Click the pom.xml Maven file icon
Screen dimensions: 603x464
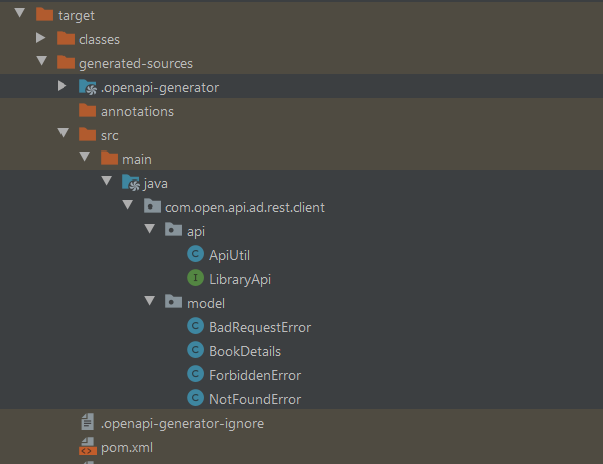(88, 446)
